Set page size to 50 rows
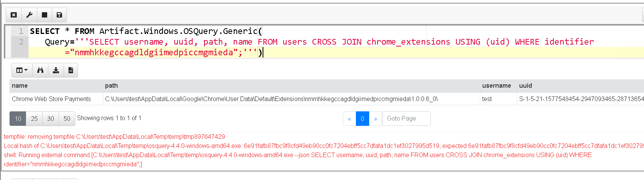644x180 pixels. (67, 119)
